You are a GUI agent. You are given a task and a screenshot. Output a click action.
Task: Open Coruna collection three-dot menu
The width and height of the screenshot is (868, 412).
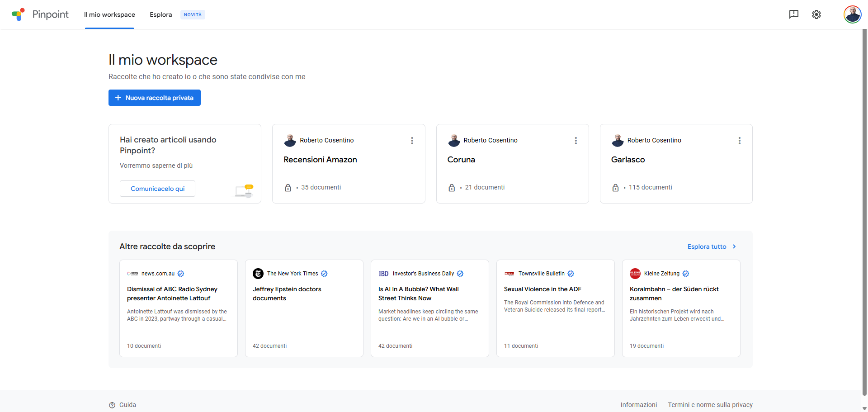[576, 141]
